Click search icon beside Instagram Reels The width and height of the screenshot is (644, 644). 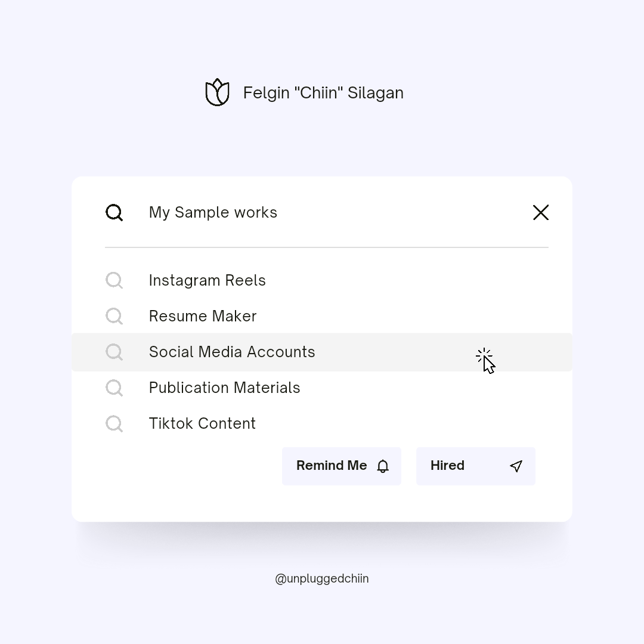[114, 280]
